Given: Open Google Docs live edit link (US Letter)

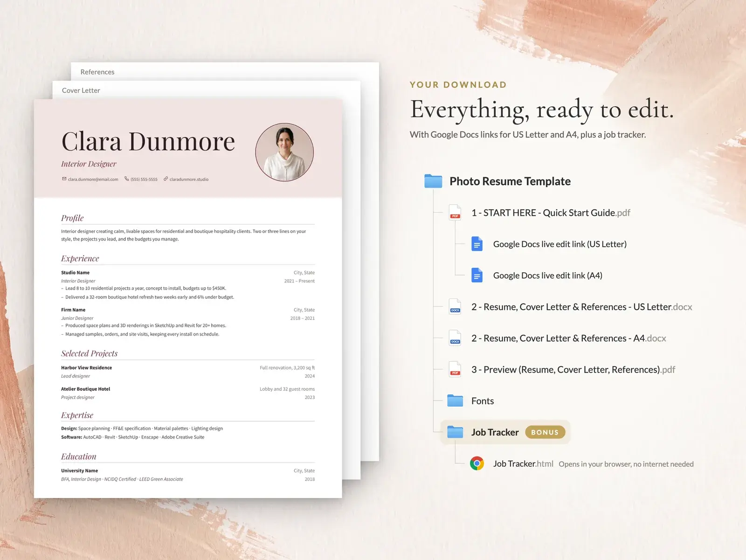Looking at the screenshot, I should pyautogui.click(x=560, y=244).
